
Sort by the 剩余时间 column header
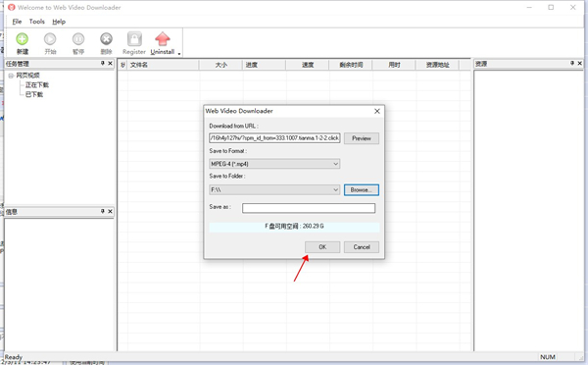[351, 65]
